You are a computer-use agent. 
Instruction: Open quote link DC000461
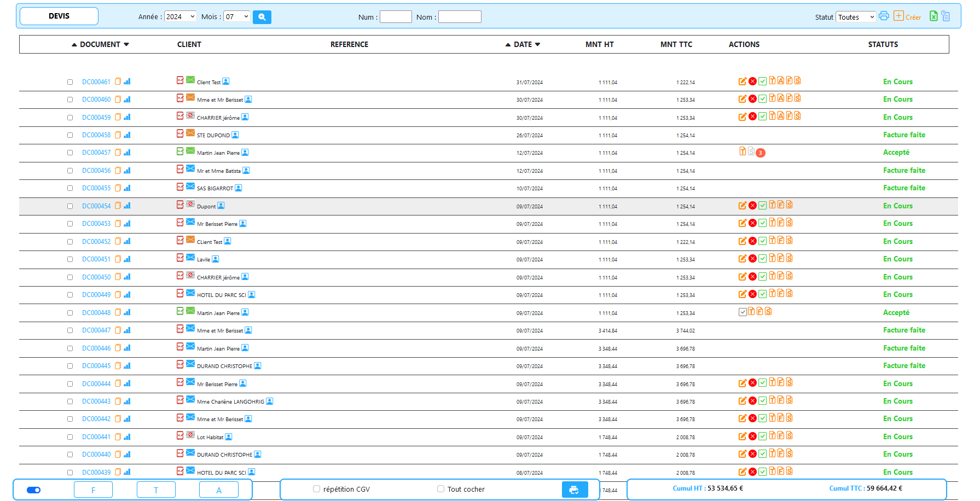click(x=96, y=82)
